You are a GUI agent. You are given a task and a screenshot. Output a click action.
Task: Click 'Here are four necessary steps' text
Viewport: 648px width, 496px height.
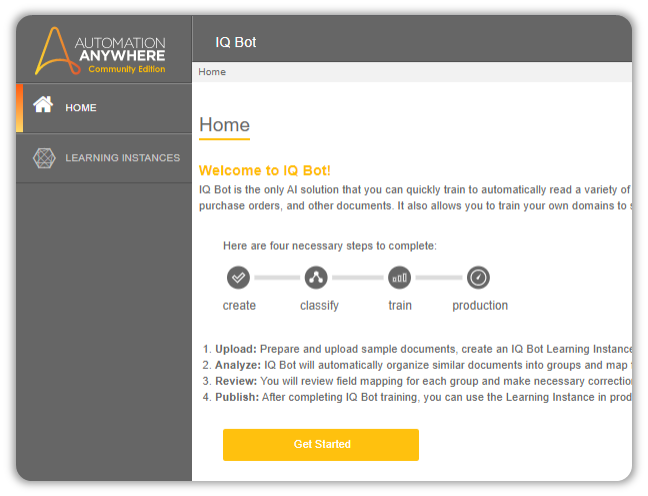tap(329, 246)
